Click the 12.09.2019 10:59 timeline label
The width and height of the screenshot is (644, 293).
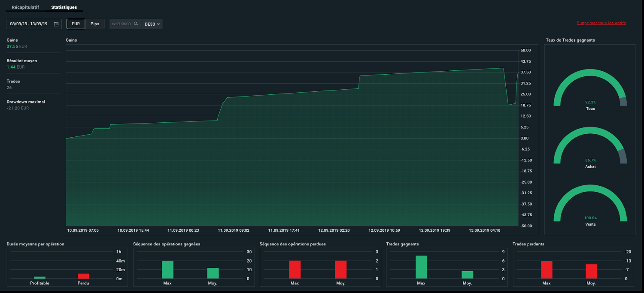pyautogui.click(x=384, y=230)
